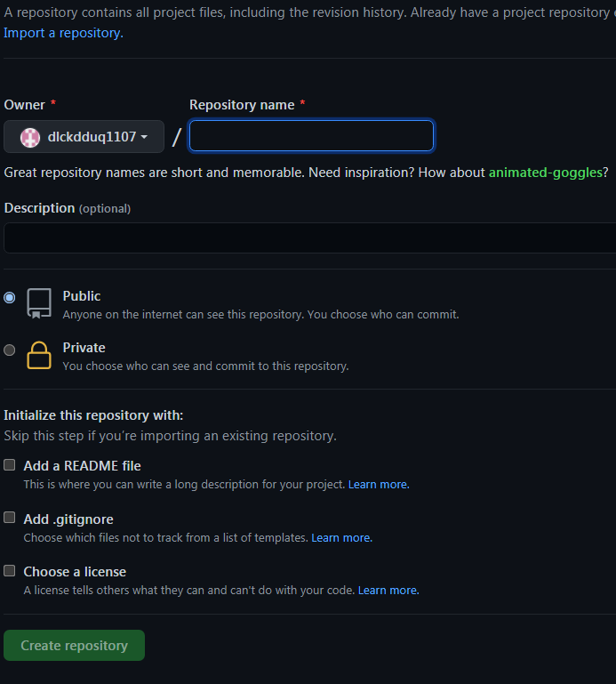Viewport: 616px width, 684px height.
Task: Check the Add .gitignore checkbox
Action: click(x=10, y=518)
